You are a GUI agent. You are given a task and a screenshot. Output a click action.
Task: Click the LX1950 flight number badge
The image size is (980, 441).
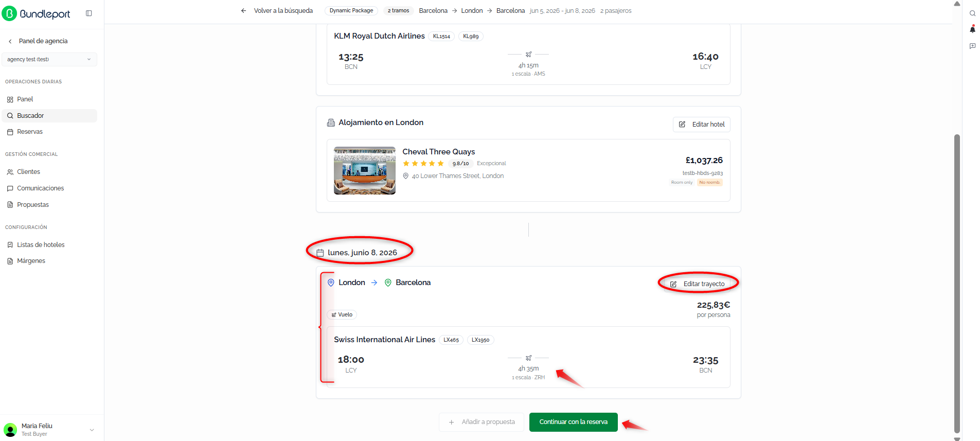480,340
